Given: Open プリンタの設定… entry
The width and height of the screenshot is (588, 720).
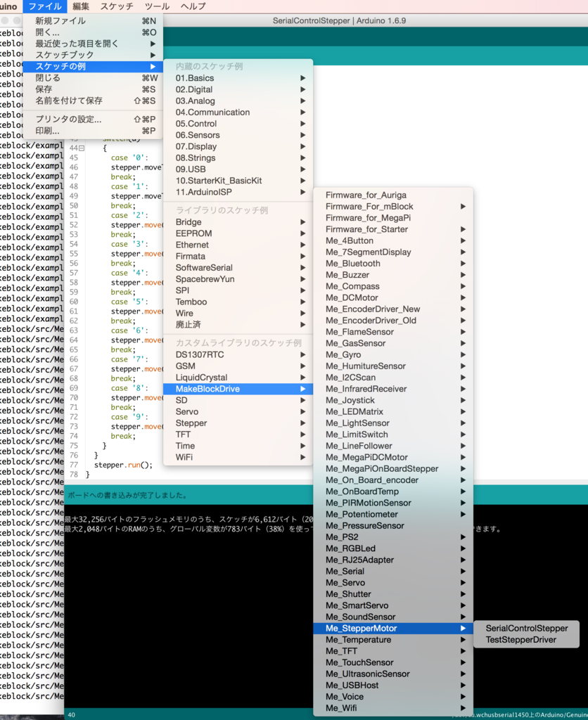Looking at the screenshot, I should click(x=93, y=119).
